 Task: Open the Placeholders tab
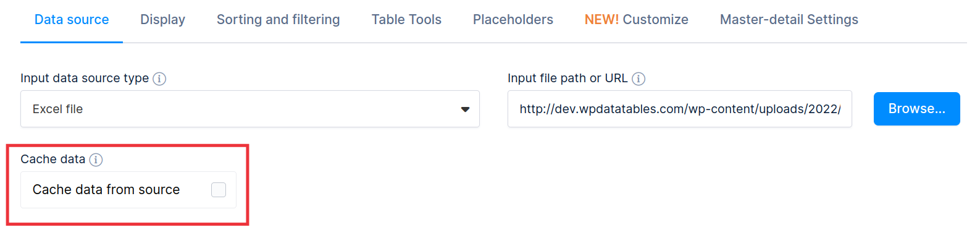click(x=513, y=20)
